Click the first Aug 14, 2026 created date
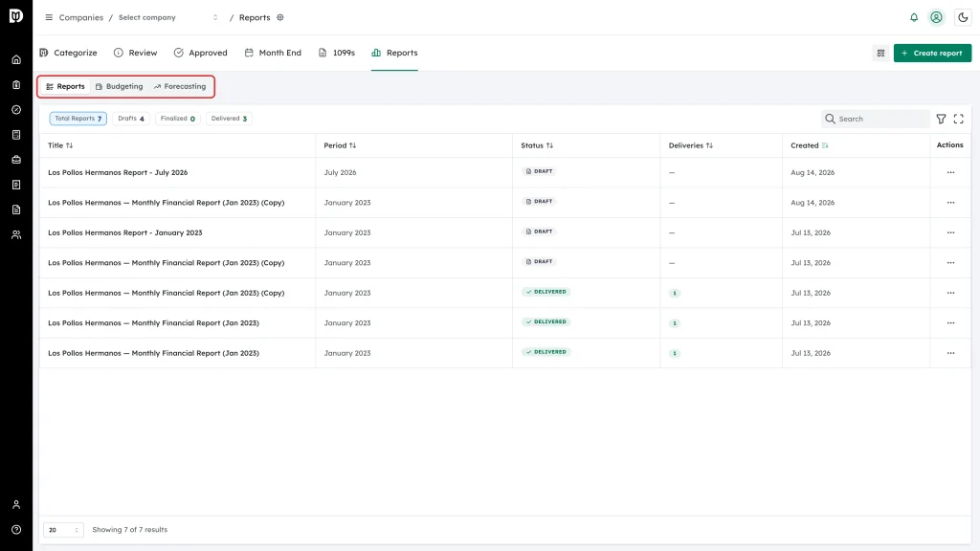Image resolution: width=980 pixels, height=551 pixels. point(813,172)
